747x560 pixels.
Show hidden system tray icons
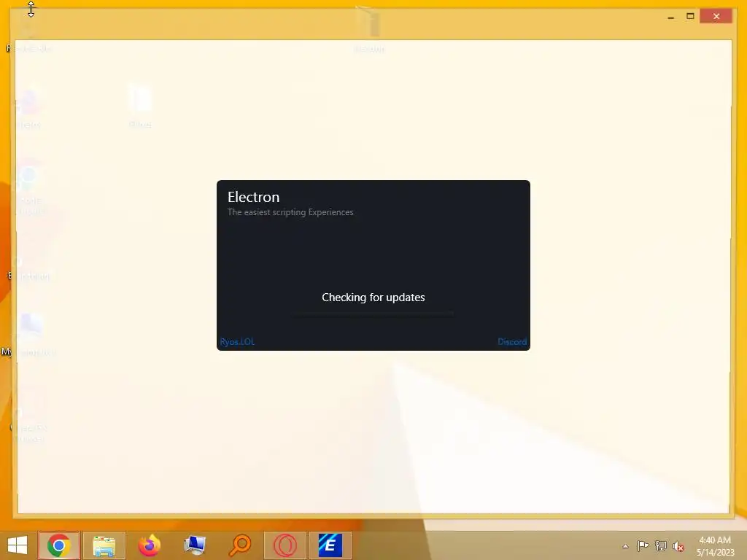[625, 546]
